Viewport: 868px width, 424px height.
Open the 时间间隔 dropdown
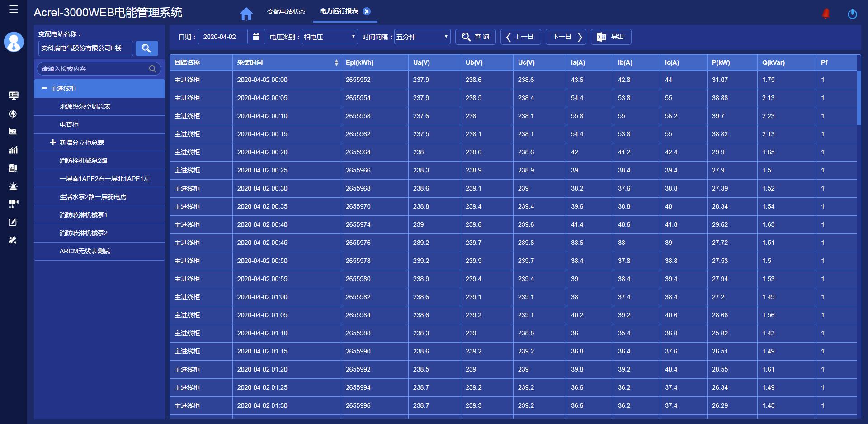[x=422, y=37]
